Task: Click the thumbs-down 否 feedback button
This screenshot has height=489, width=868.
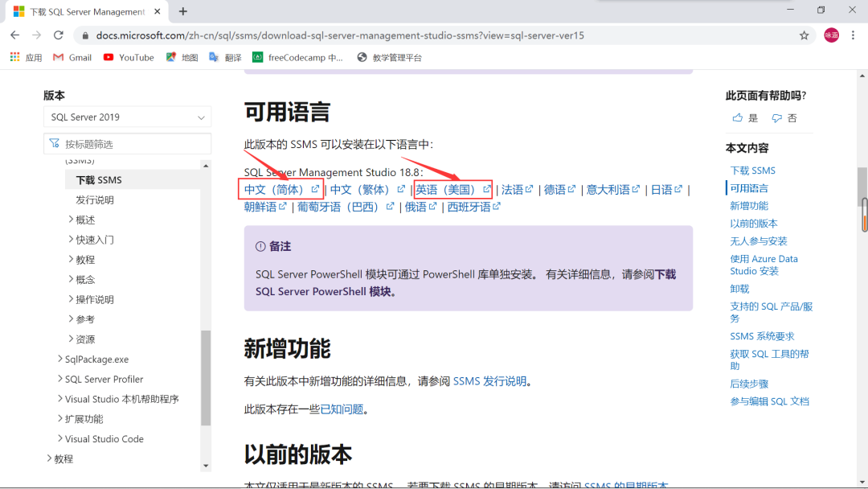Action: click(x=784, y=118)
